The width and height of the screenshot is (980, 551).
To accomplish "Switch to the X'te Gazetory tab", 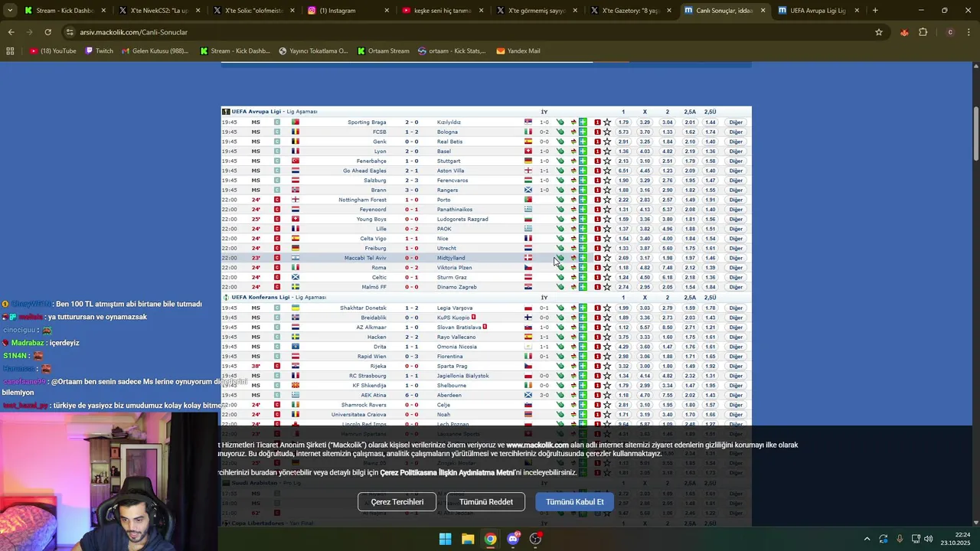I will pyautogui.click(x=631, y=11).
